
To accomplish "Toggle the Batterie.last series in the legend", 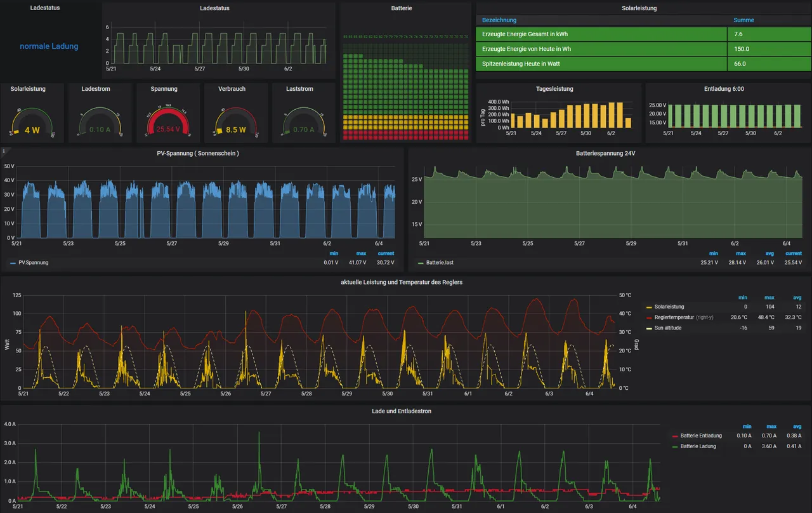I will 440,262.
